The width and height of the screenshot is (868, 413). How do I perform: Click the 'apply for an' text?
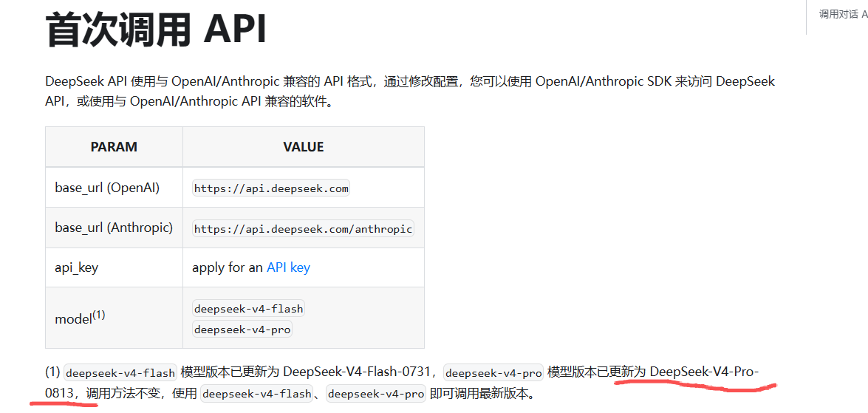point(228,268)
